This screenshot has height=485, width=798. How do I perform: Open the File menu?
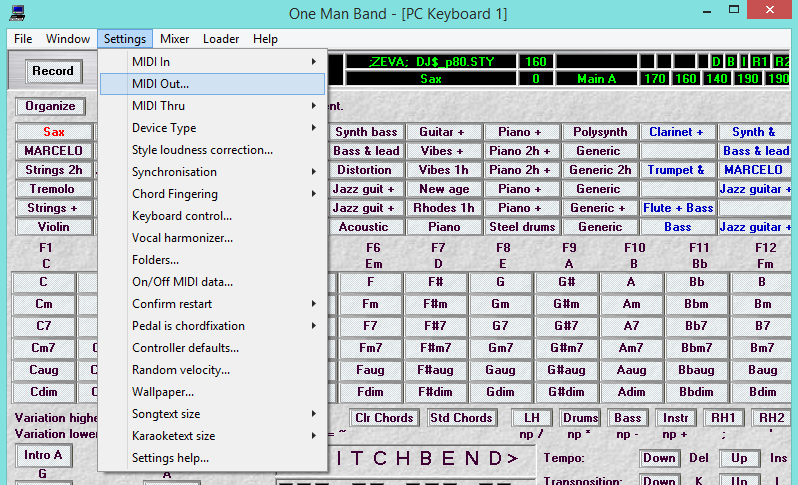pyautogui.click(x=23, y=39)
